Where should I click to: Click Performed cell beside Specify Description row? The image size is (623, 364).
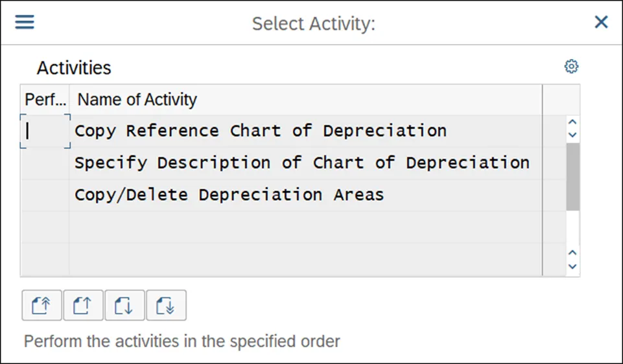pos(45,163)
